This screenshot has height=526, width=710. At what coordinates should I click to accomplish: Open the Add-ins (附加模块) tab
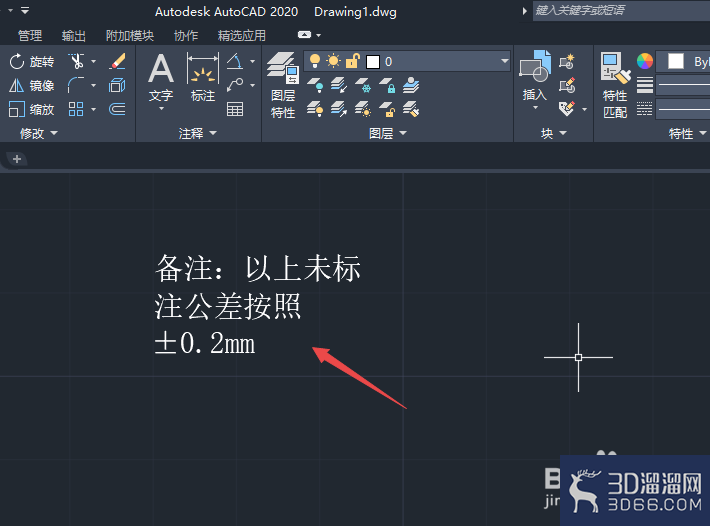point(130,35)
